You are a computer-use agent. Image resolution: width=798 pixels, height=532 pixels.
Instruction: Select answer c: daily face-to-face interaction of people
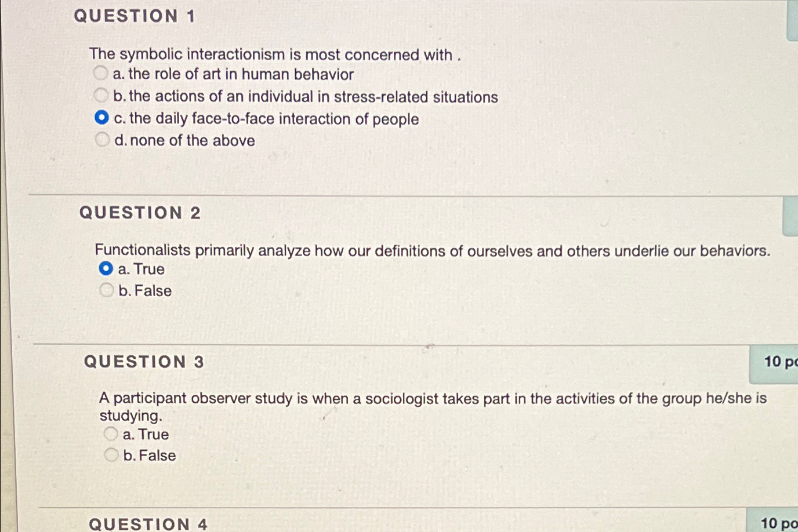coord(101,116)
